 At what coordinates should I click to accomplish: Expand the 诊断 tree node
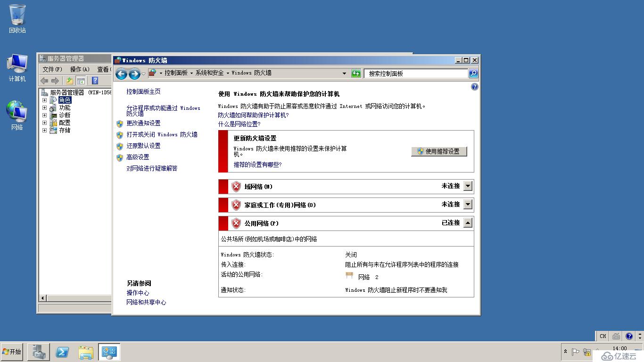click(x=44, y=115)
